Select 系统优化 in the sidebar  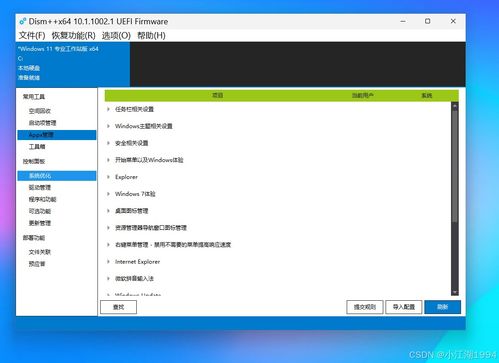pyautogui.click(x=57, y=176)
